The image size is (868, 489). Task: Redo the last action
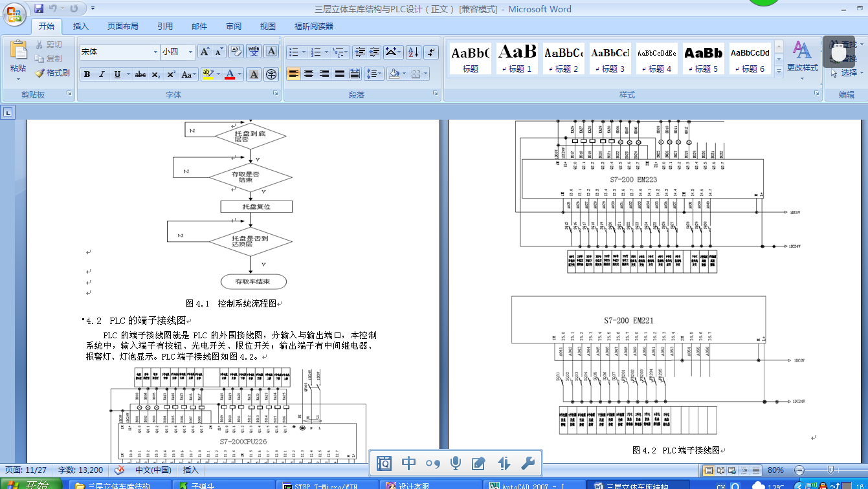[74, 8]
